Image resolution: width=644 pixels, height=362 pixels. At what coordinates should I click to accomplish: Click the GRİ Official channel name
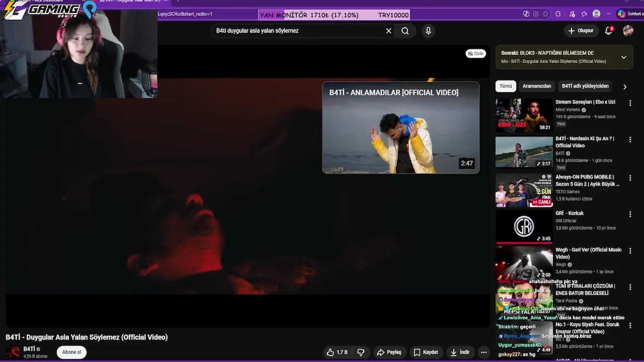click(566, 221)
